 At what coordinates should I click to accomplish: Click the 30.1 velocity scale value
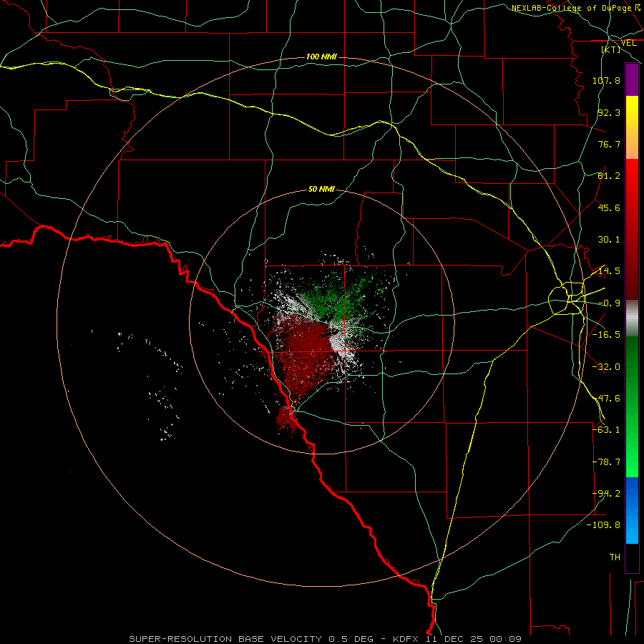[609, 240]
